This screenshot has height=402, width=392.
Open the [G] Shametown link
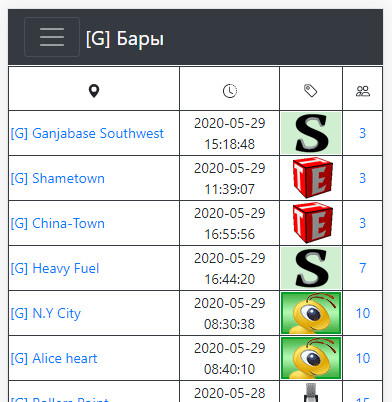tap(58, 178)
